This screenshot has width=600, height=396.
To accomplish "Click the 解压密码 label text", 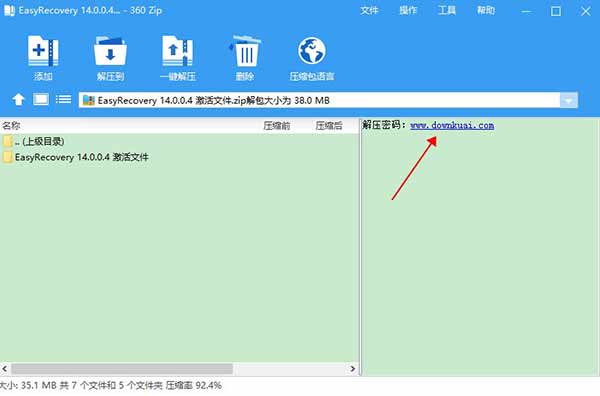I will pos(384,125).
